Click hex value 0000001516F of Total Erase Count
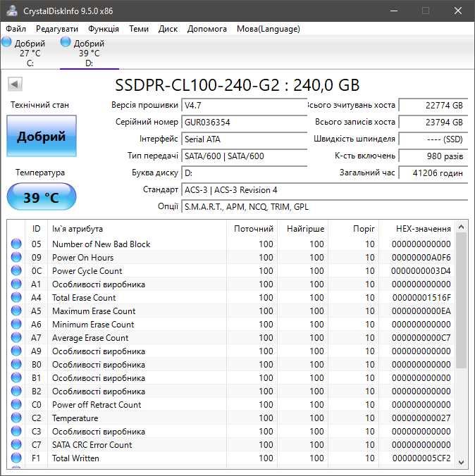Image resolution: width=475 pixels, height=476 pixels. click(421, 297)
